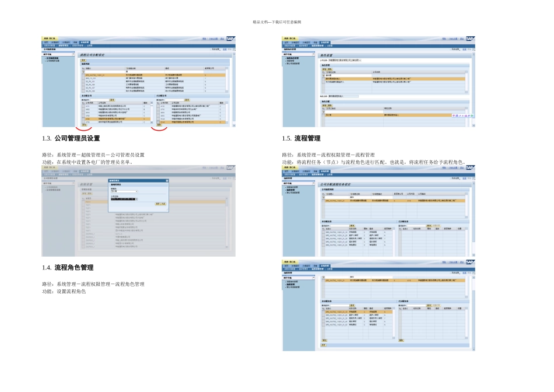The width and height of the screenshot is (554, 392).
Task: Click page header text 精品文档---下载后可任意编辑
Action: (277, 22)
